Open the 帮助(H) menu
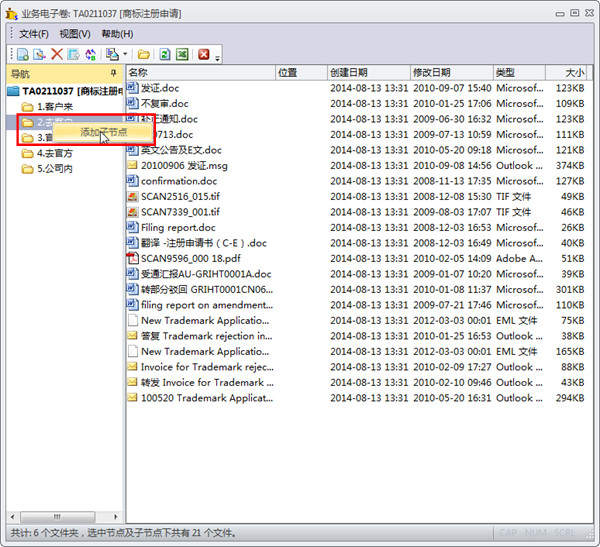Screen dimensions: 600x547 pos(117,34)
